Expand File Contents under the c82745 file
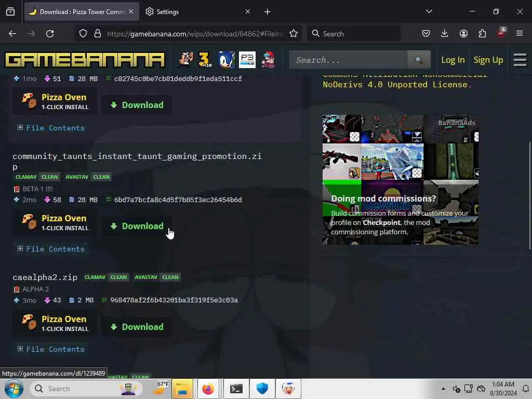Image resolution: width=532 pixels, height=399 pixels. (x=51, y=128)
